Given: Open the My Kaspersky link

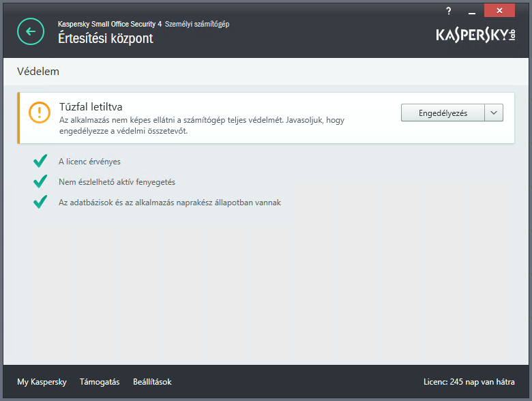Looking at the screenshot, I should [x=42, y=382].
